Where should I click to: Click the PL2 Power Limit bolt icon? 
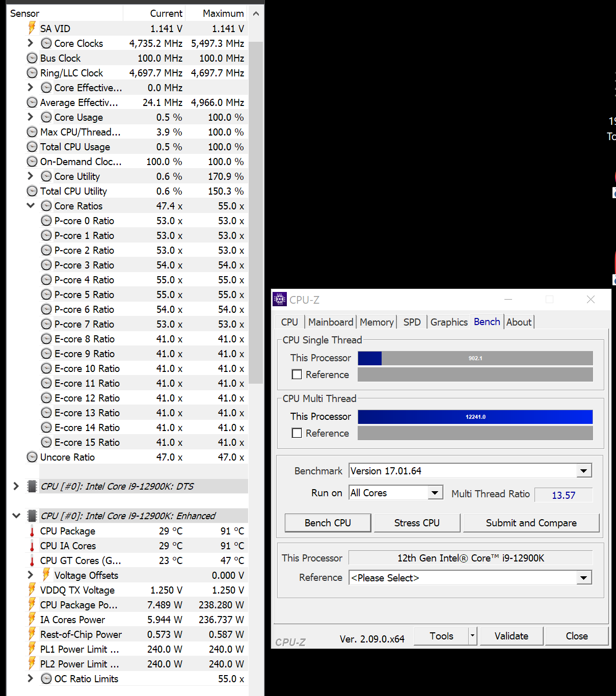pos(32,664)
